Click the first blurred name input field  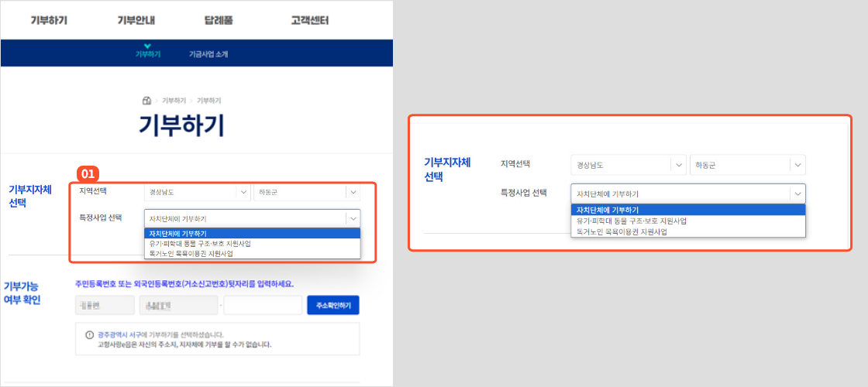[x=105, y=305]
